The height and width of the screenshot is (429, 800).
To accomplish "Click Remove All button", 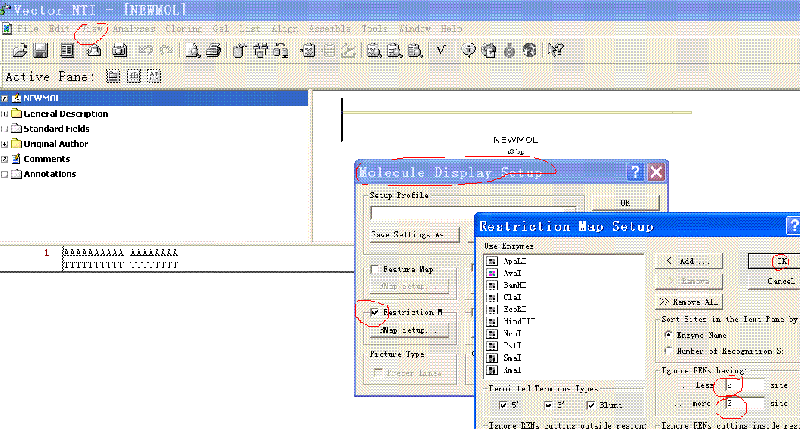I will click(x=688, y=302).
